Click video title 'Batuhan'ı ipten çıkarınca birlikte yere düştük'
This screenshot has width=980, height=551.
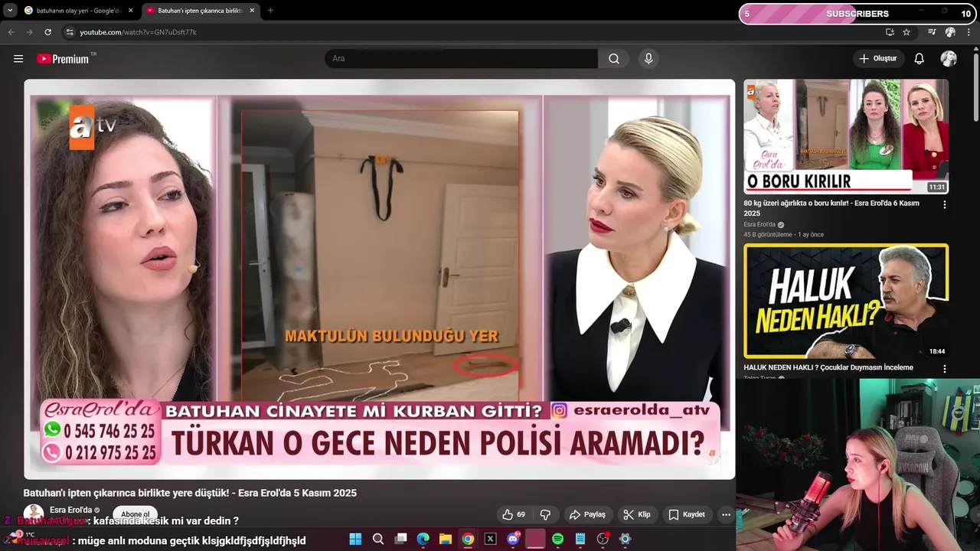pos(190,493)
